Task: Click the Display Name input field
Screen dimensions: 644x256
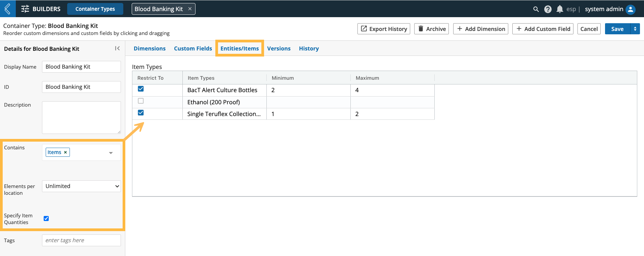Action: [81, 67]
